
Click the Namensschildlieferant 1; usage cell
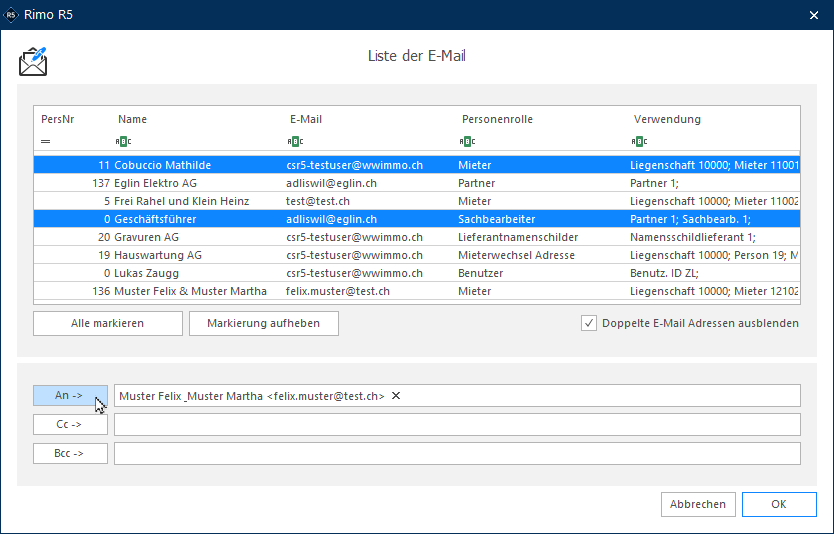693,237
